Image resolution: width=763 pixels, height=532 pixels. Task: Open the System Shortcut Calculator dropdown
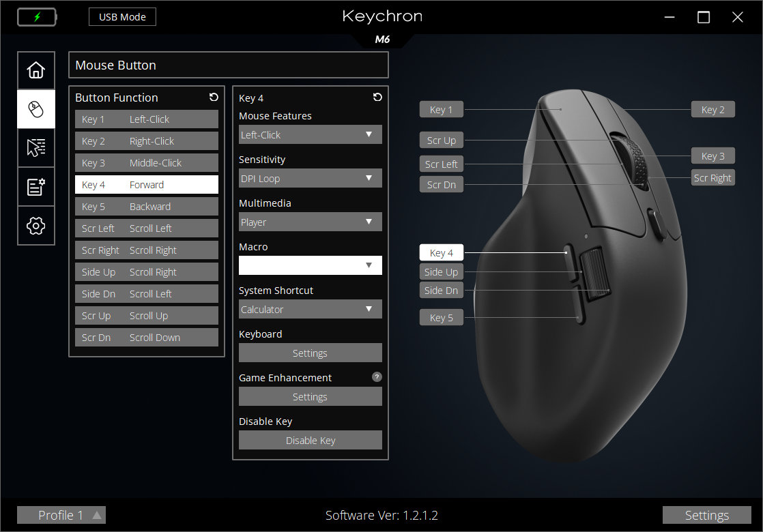coord(310,310)
